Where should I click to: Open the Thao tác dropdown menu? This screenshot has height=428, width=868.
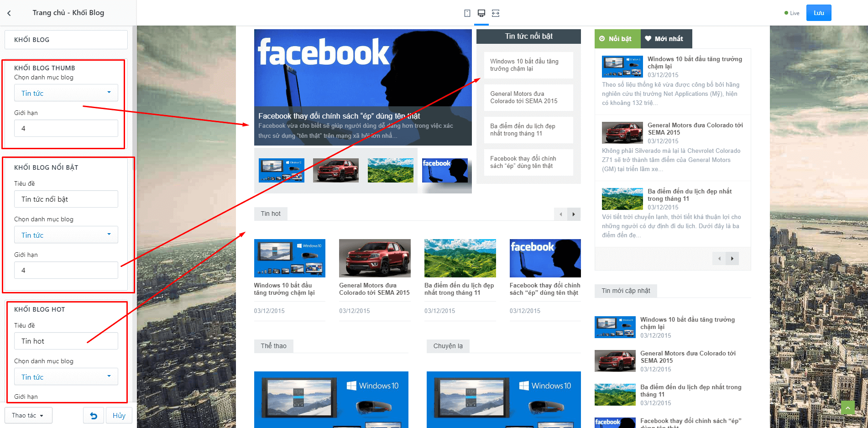(x=28, y=416)
